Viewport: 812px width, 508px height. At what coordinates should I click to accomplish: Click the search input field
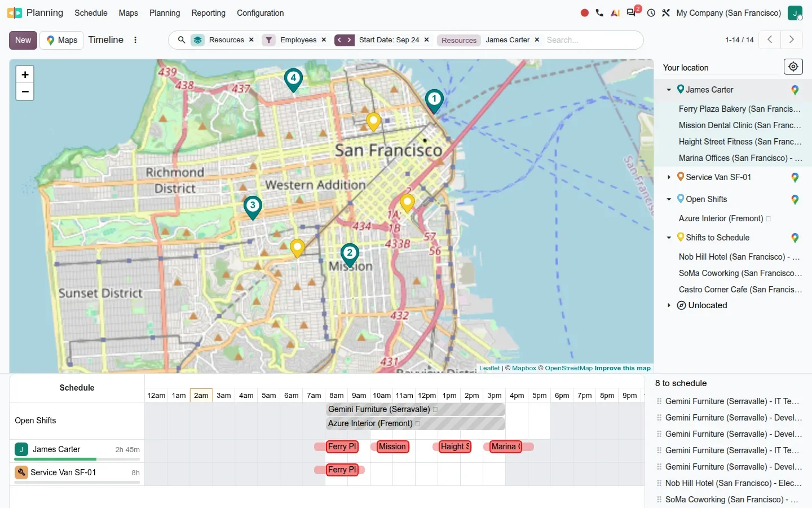click(592, 40)
